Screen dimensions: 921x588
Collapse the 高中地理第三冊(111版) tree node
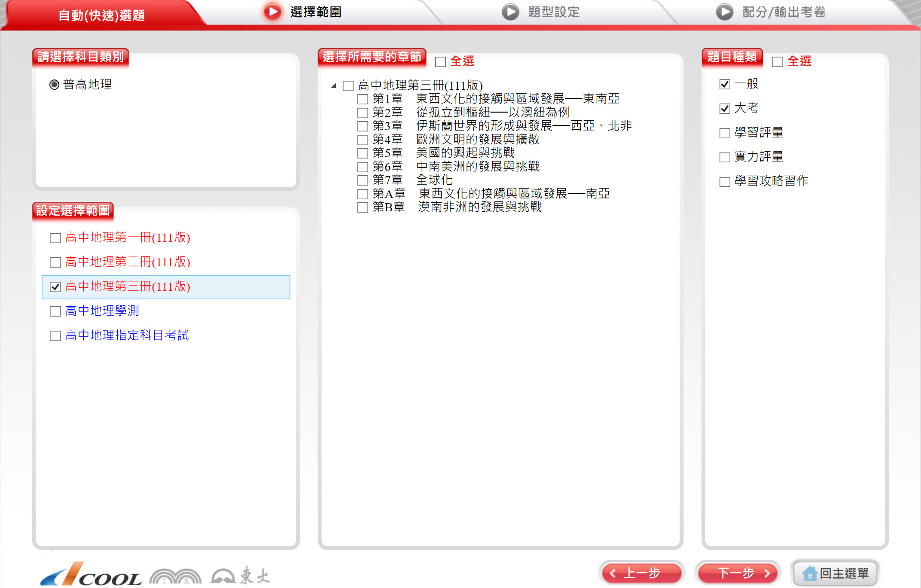tap(334, 86)
